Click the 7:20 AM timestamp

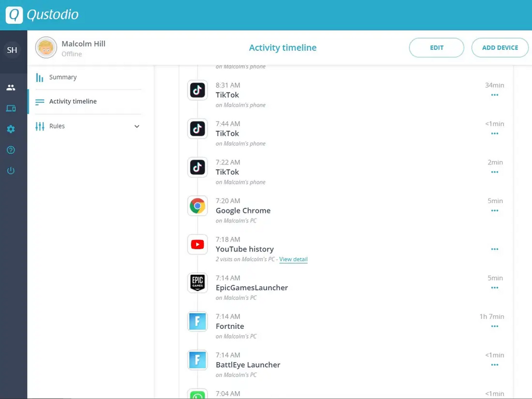point(228,201)
